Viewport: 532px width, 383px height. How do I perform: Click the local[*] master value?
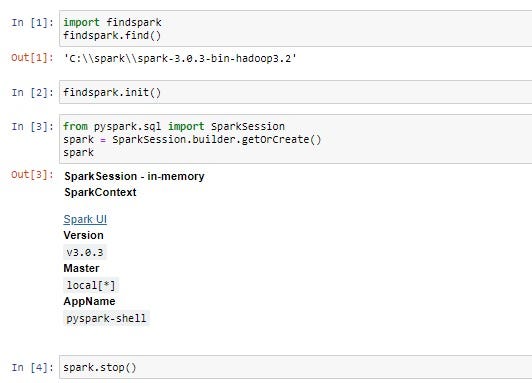(x=91, y=285)
